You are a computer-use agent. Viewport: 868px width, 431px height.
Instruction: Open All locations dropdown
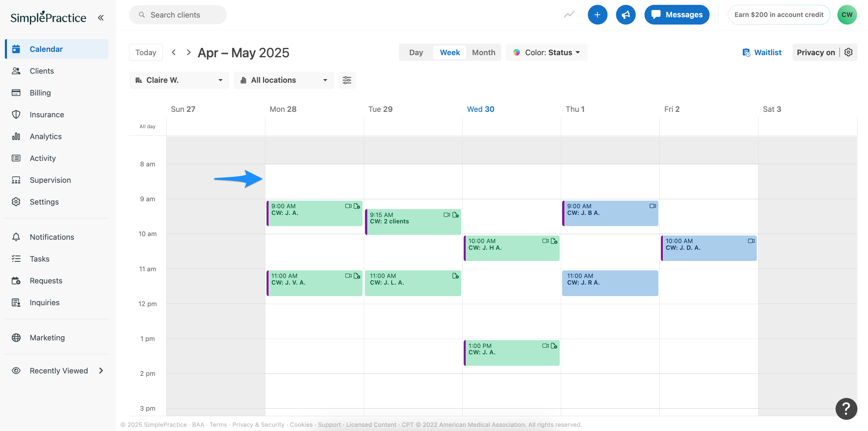(x=284, y=80)
